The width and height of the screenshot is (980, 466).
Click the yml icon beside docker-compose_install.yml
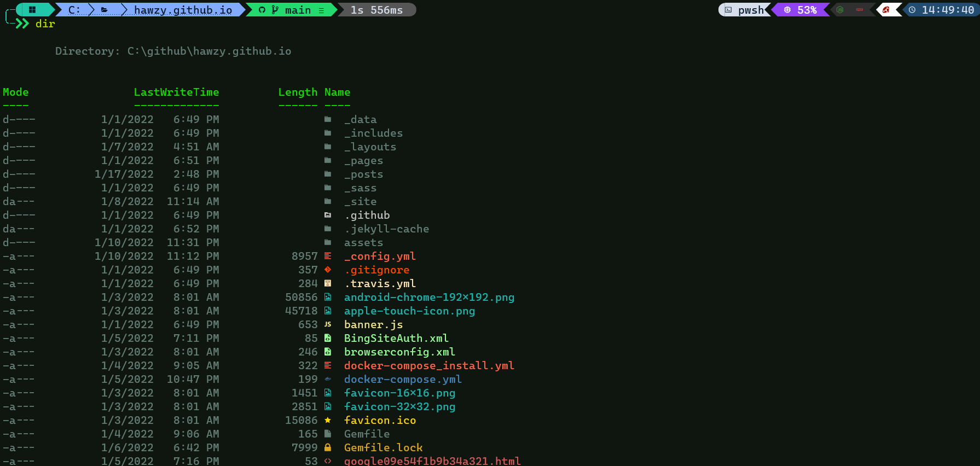click(x=328, y=365)
